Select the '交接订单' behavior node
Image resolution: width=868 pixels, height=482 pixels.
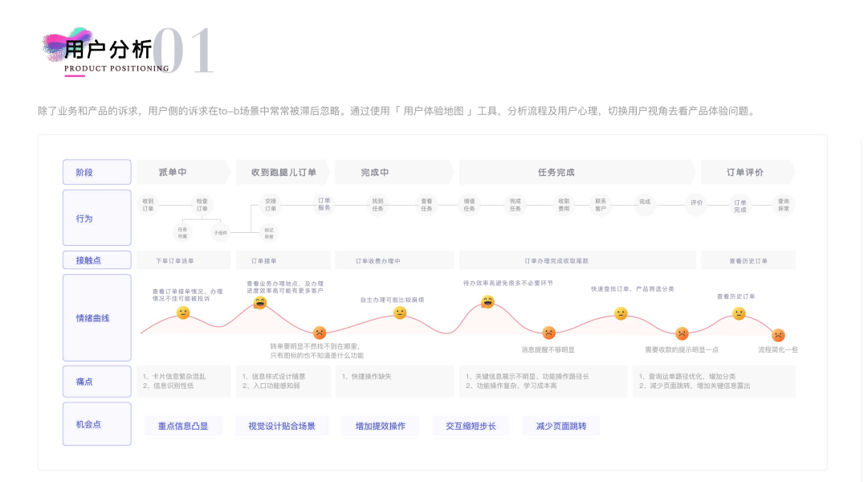coord(271,205)
